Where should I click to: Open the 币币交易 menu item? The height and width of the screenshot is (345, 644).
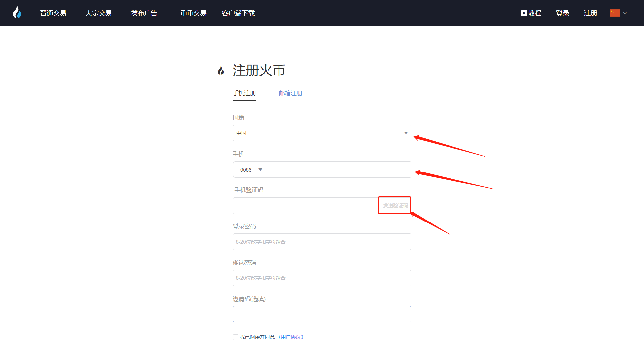point(193,13)
